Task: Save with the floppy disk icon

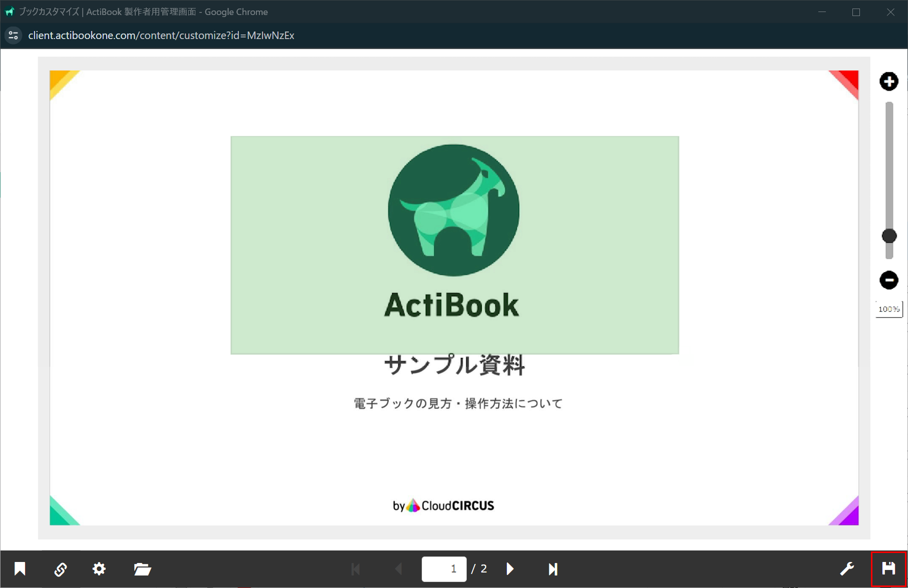Action: pos(889,569)
